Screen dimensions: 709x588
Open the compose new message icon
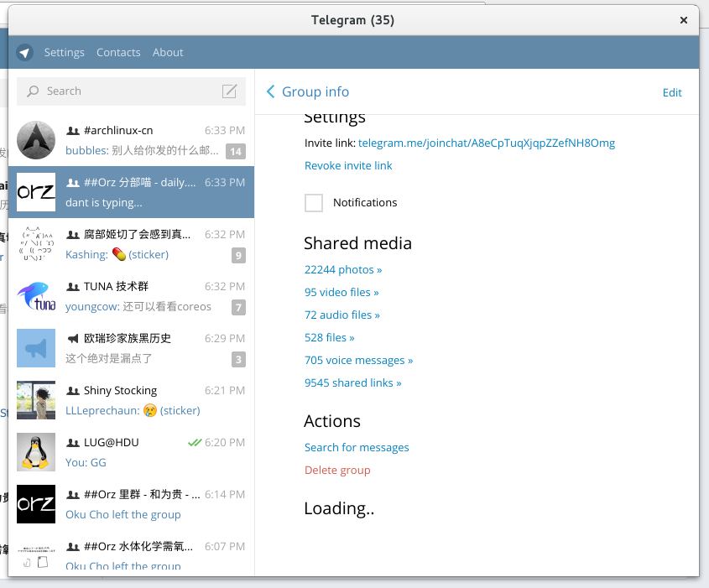tap(230, 91)
